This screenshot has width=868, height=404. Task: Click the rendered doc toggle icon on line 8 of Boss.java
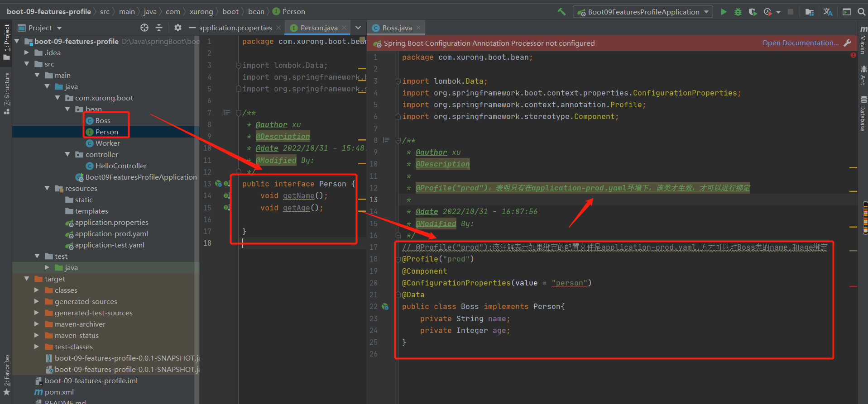click(386, 140)
